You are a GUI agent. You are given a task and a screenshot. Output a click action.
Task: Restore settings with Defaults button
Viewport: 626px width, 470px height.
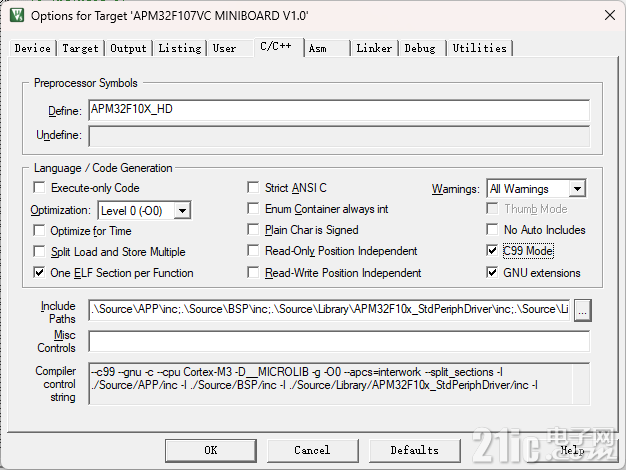point(415,450)
